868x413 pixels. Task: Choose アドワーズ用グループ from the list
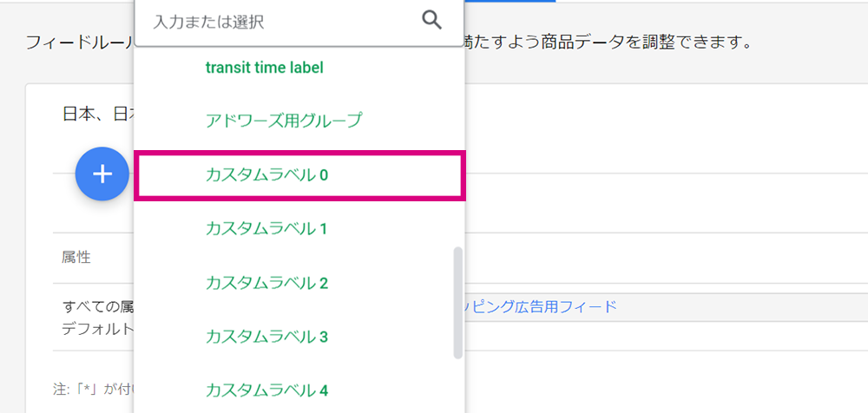[283, 120]
